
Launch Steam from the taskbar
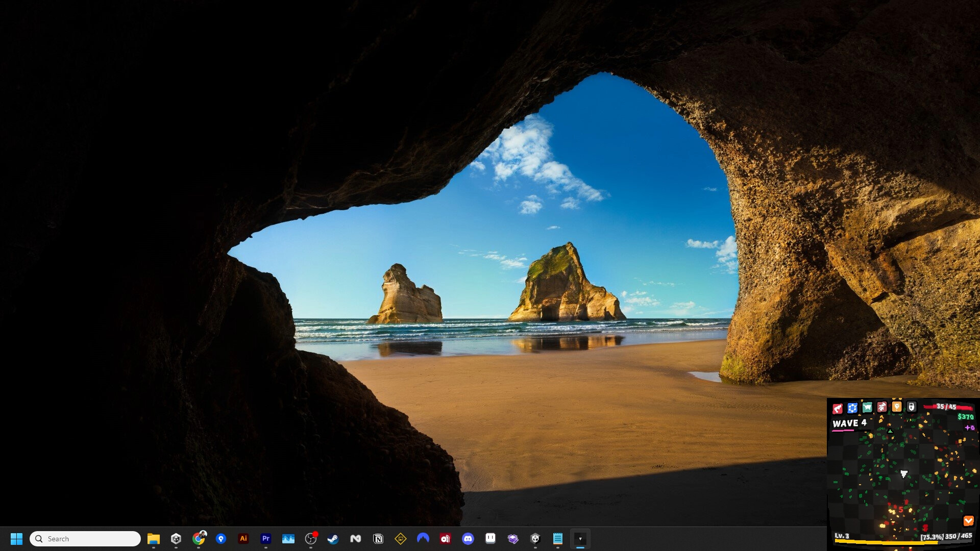[x=333, y=538]
